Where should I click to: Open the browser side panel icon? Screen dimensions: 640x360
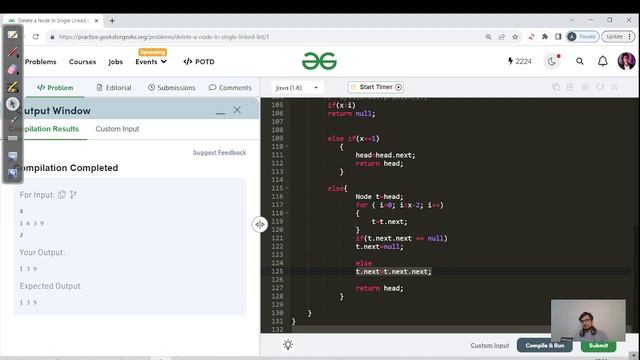click(558, 37)
